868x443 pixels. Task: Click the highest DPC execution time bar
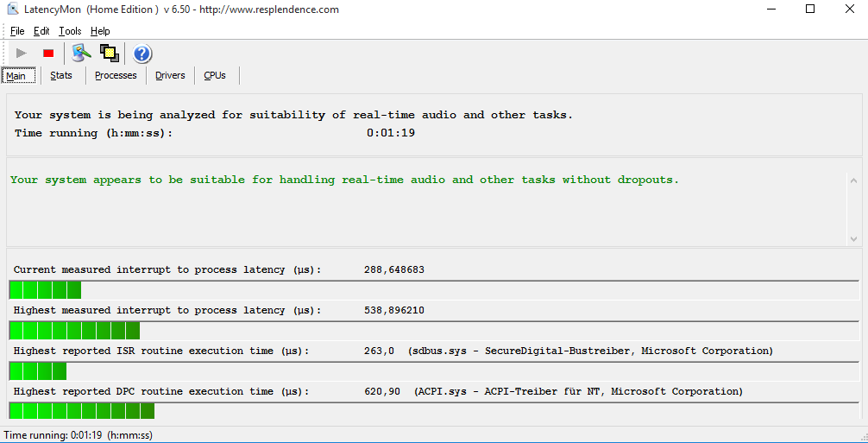point(434,411)
